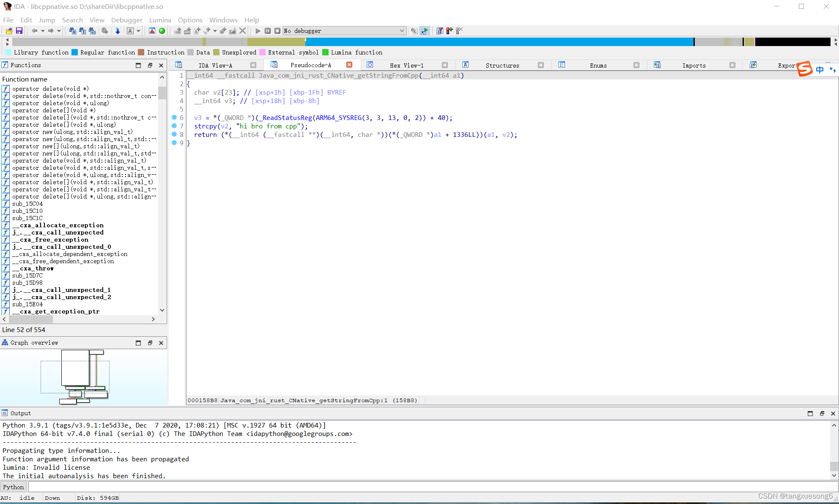Viewport: 839px width, 504px height.
Task: Click the red warning triangle icon
Action: coord(152,31)
